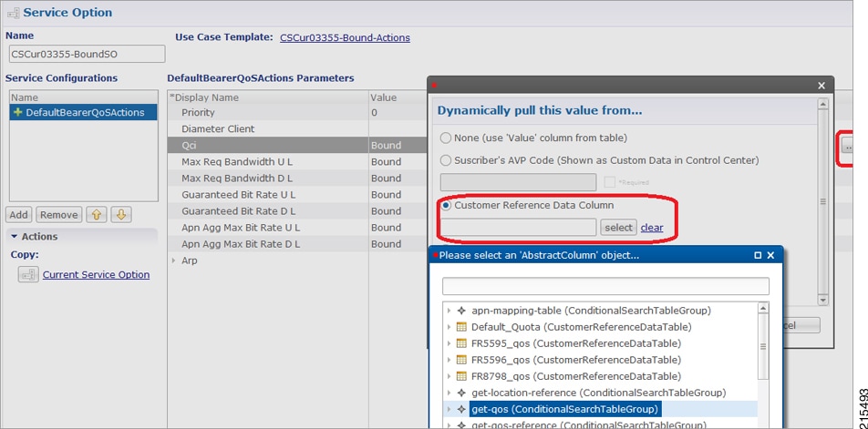Click the table icon for FR5596_qos

pos(461,360)
